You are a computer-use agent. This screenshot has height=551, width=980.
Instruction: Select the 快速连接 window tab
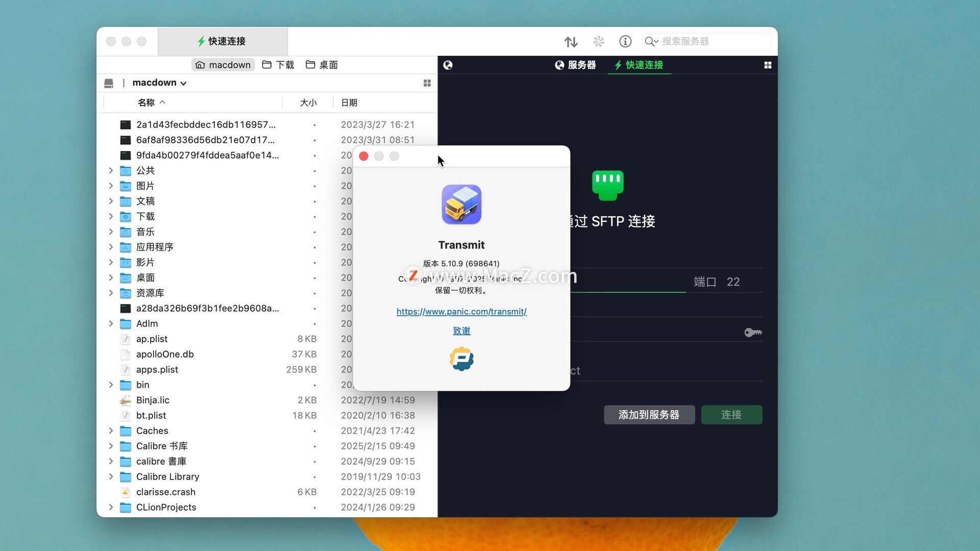click(x=223, y=41)
